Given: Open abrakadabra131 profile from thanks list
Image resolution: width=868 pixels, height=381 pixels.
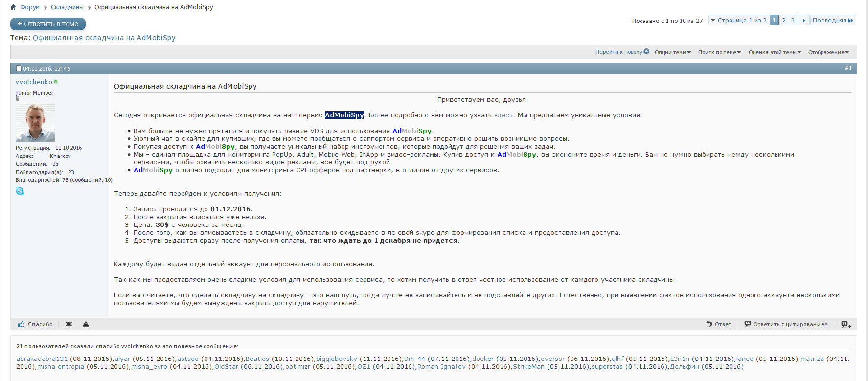Looking at the screenshot, I should 42,359.
